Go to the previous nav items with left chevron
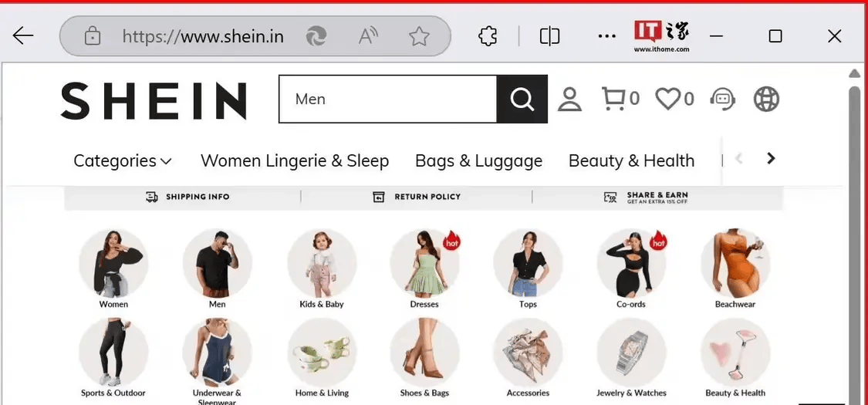868x405 pixels. pyautogui.click(x=738, y=159)
